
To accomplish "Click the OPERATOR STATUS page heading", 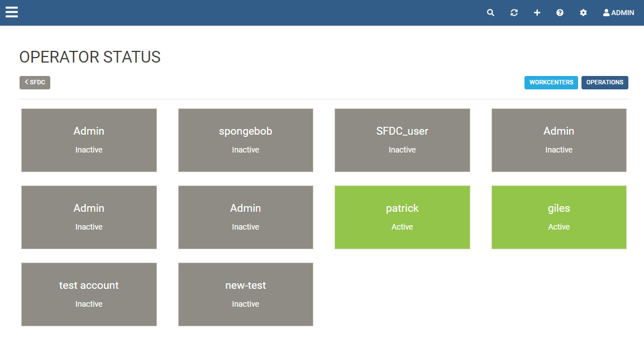I will point(89,57).
